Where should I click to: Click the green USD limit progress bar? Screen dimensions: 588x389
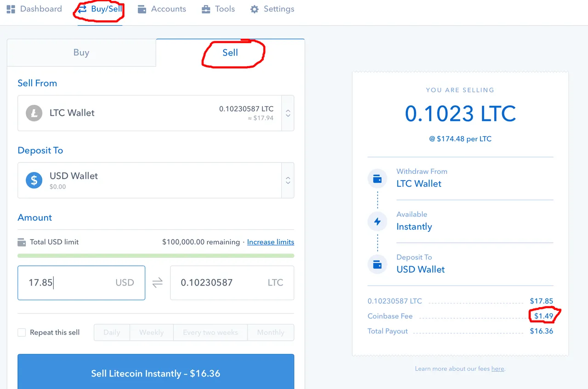(156, 256)
